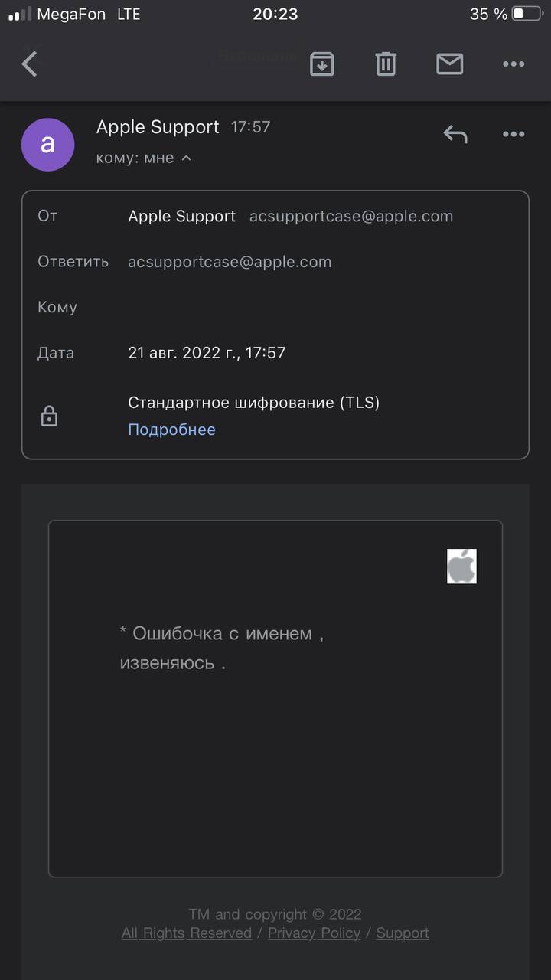Delete the email using trash icon
This screenshot has width=551, height=980.
(386, 64)
